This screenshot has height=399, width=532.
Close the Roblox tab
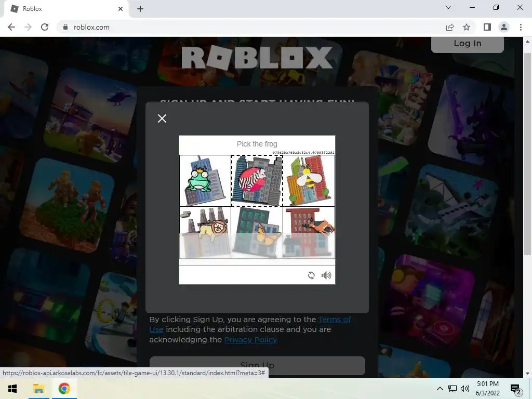pyautogui.click(x=121, y=9)
